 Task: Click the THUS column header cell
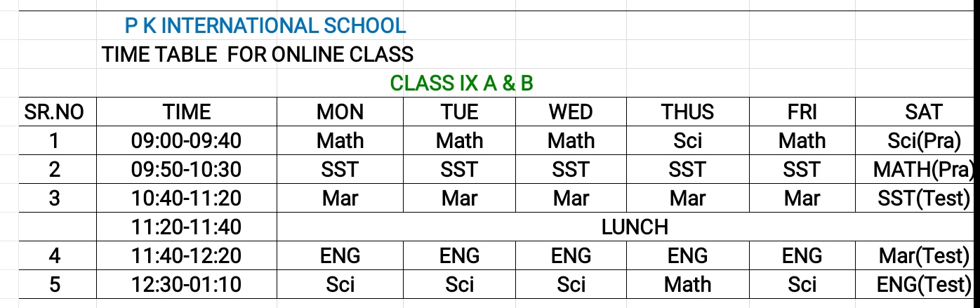tap(687, 112)
